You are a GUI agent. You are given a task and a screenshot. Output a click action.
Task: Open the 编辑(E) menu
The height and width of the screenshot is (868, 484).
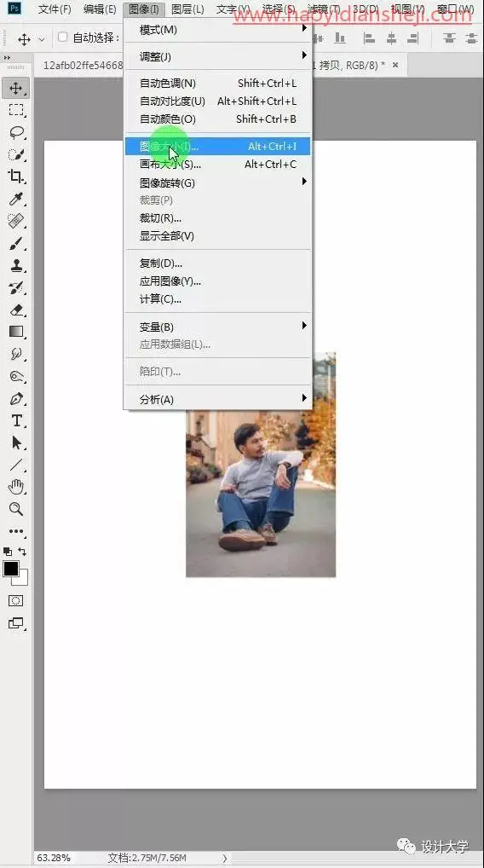point(100,9)
